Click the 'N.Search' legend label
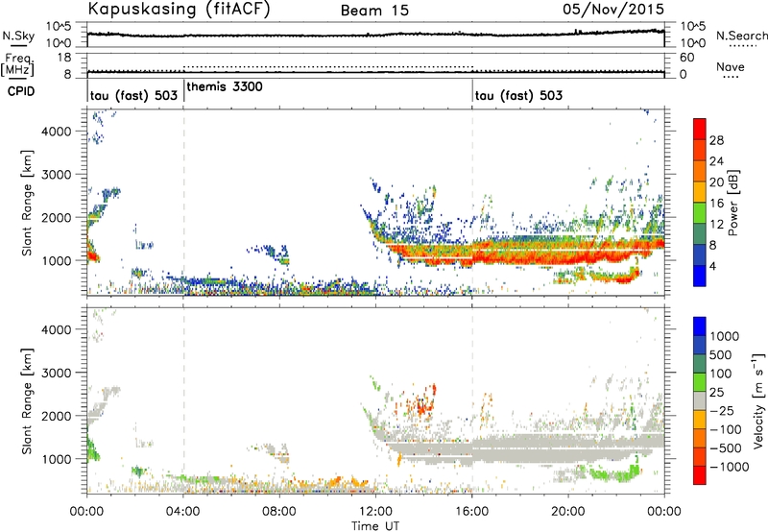 point(741,36)
